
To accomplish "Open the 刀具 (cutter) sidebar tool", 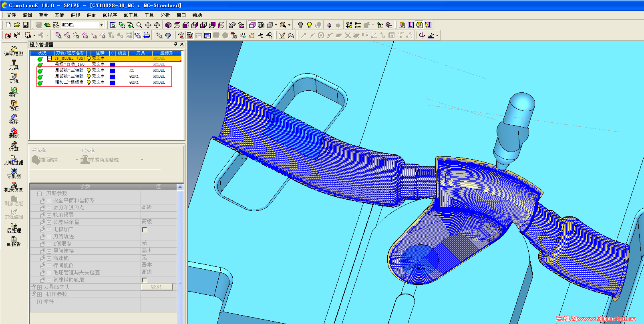I will (x=14, y=64).
